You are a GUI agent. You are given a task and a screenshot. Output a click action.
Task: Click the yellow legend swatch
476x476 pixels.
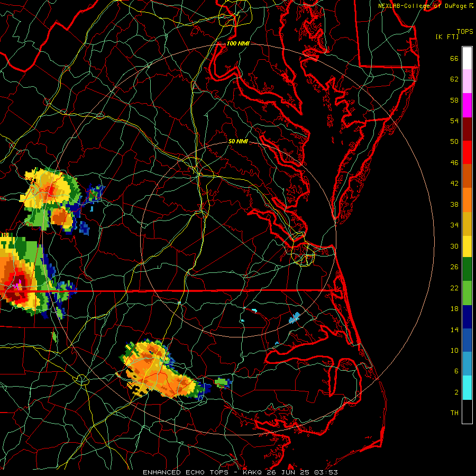[x=467, y=246]
